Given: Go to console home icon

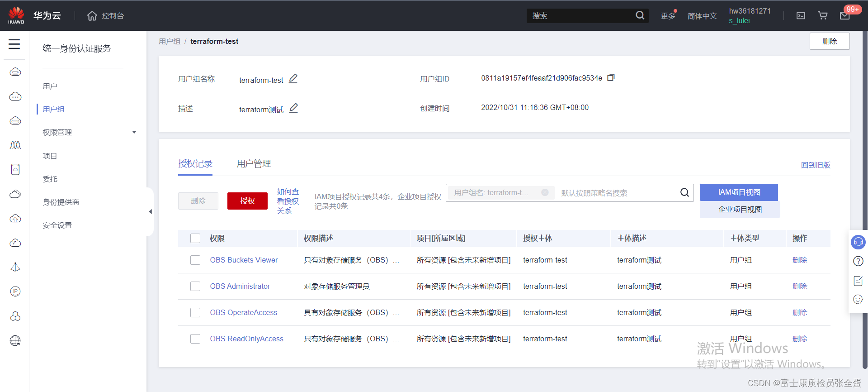Looking at the screenshot, I should (92, 16).
